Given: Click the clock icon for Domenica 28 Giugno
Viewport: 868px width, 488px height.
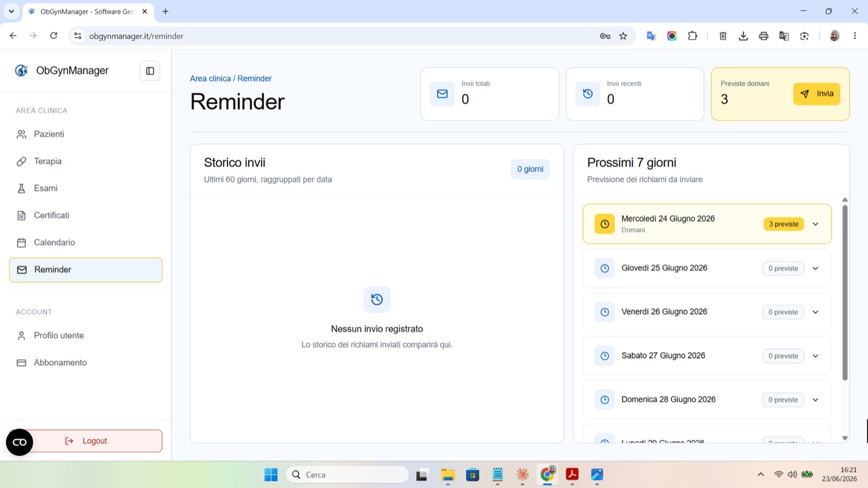Looking at the screenshot, I should pos(604,400).
